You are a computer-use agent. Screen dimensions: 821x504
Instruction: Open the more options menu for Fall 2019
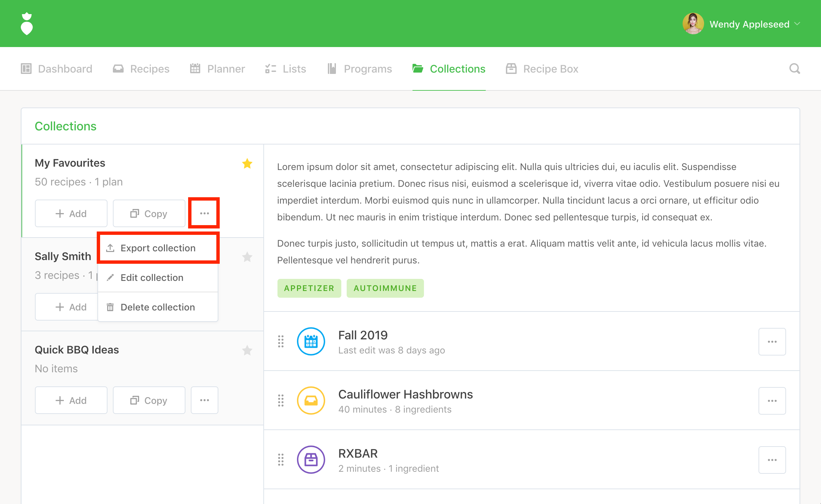point(772,342)
